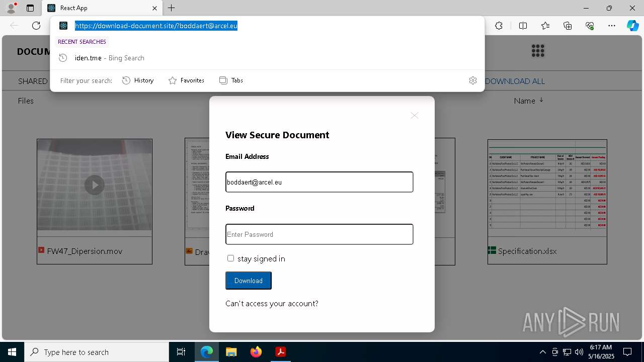Click the DOWNLOAD ALL link

tap(515, 81)
